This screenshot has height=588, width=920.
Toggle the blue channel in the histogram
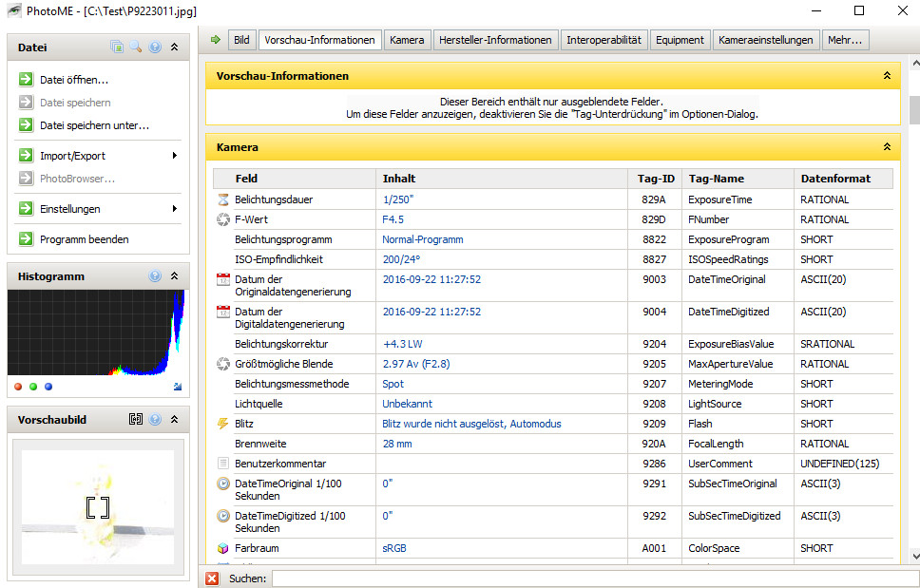48,387
